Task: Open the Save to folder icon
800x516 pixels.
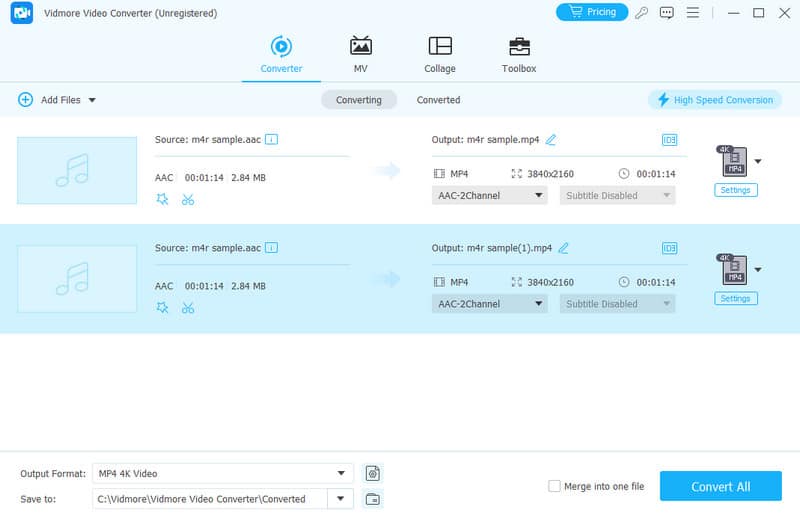Action: (x=373, y=498)
